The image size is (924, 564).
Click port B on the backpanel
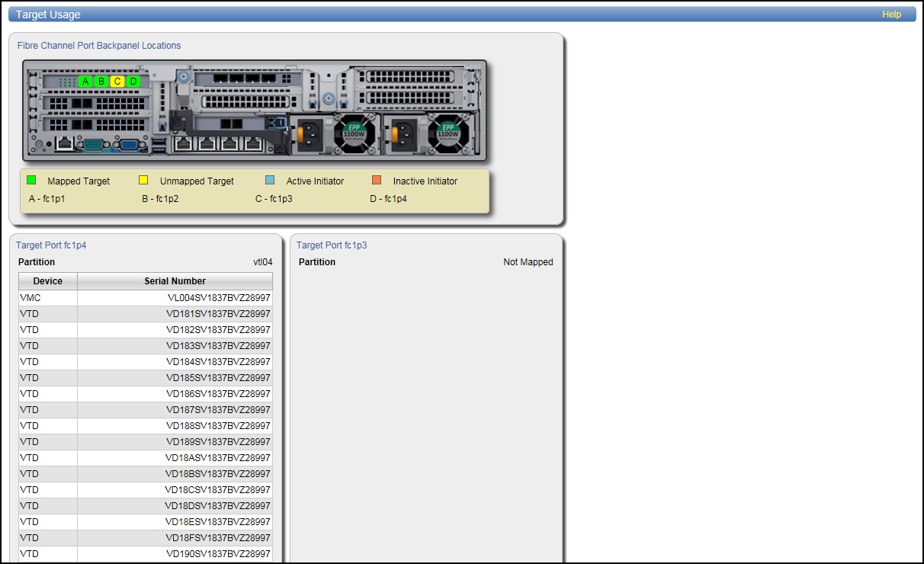101,82
